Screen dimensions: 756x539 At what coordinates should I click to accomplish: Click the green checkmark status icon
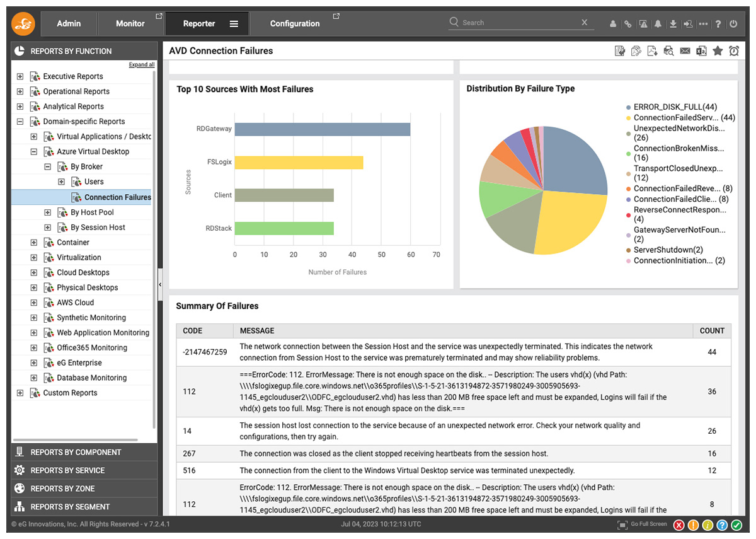[736, 525]
